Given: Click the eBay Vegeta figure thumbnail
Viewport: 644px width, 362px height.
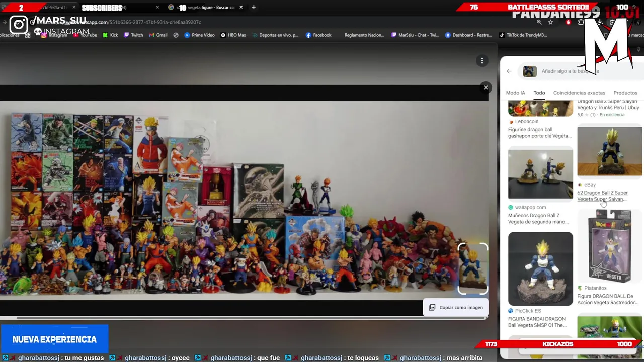Looking at the screenshot, I should point(609,151).
